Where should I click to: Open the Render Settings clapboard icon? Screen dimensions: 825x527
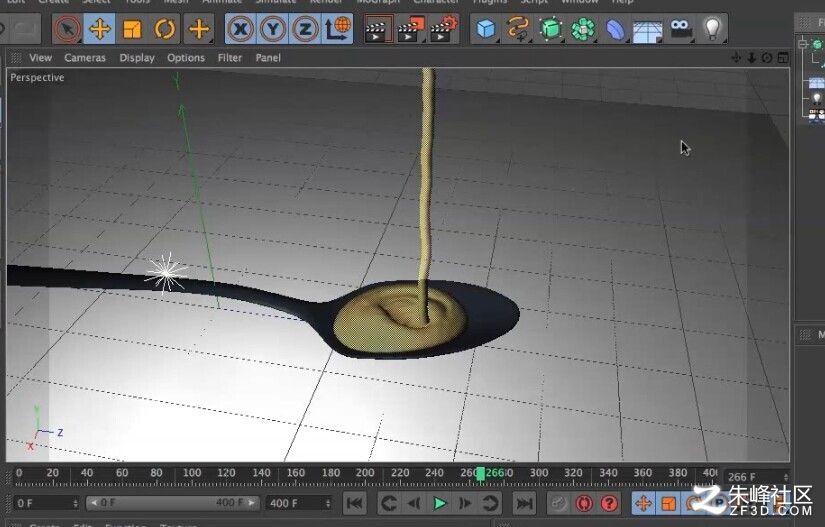[x=443, y=29]
